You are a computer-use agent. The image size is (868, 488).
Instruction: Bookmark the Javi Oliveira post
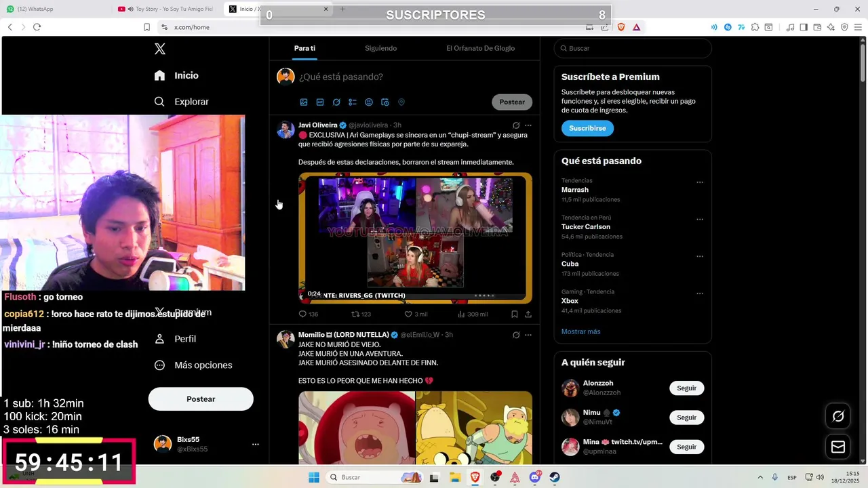[515, 314]
